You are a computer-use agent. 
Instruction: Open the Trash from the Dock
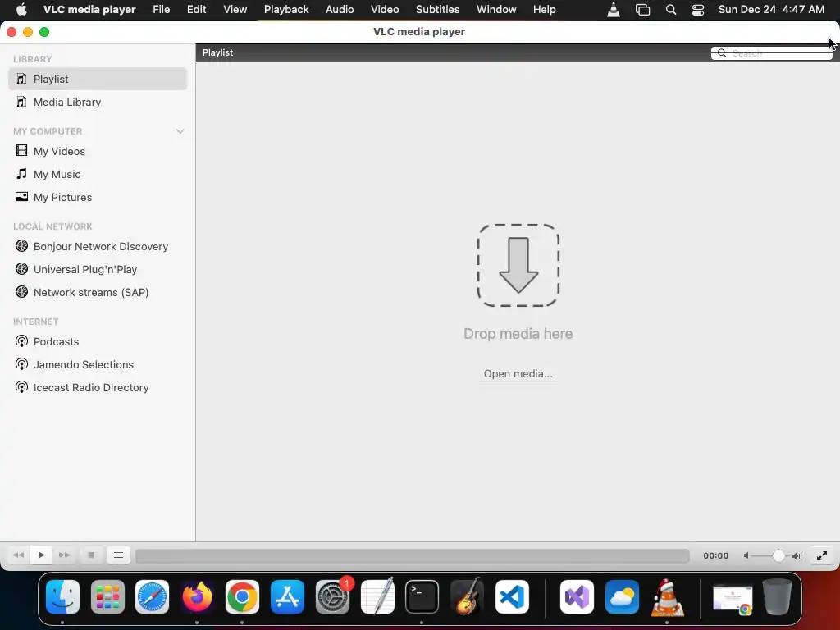[x=777, y=597]
